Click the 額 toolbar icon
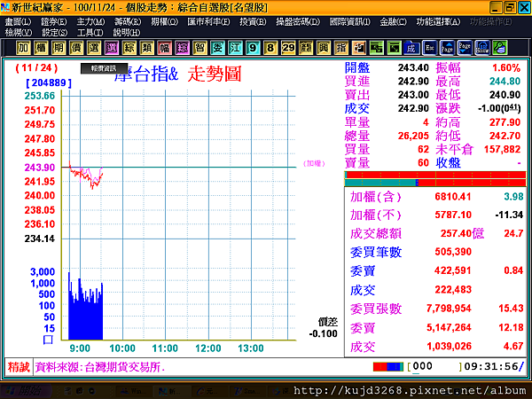 (x=305, y=48)
